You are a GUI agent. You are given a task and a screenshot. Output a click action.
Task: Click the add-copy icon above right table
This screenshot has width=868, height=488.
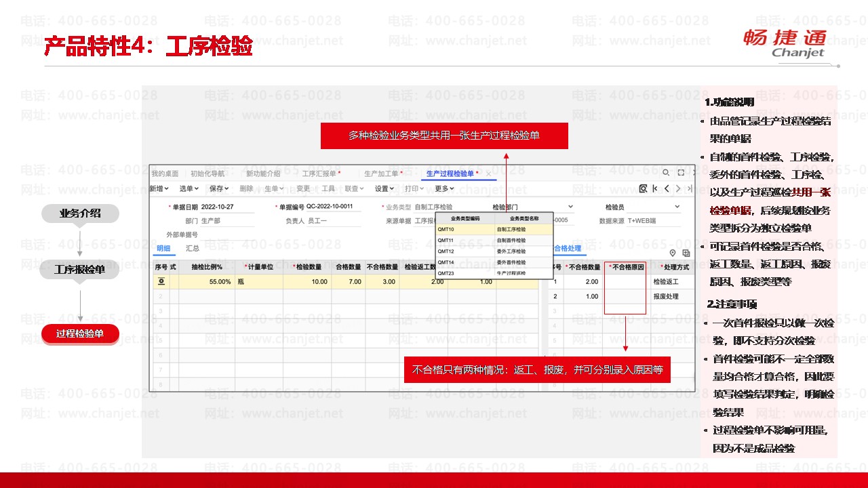point(686,253)
